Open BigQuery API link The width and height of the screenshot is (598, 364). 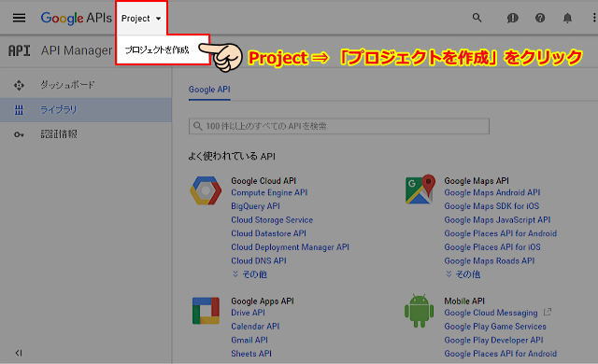(x=255, y=206)
